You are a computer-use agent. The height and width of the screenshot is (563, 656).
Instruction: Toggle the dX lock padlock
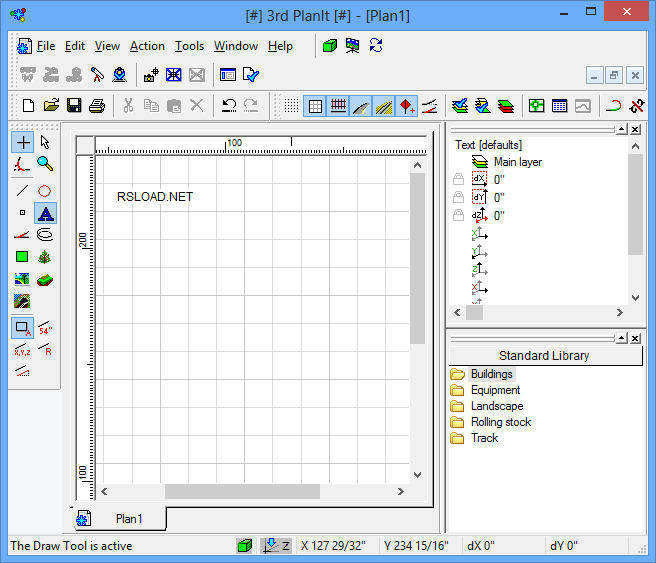[459, 179]
